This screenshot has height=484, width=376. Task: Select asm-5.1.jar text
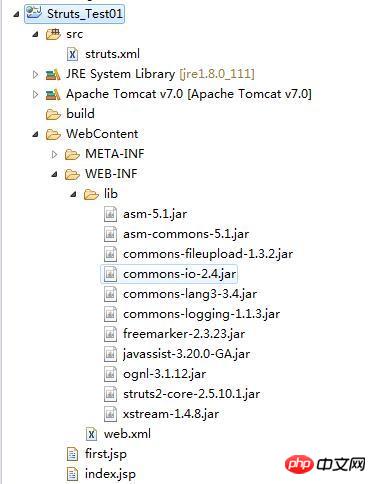(x=155, y=214)
